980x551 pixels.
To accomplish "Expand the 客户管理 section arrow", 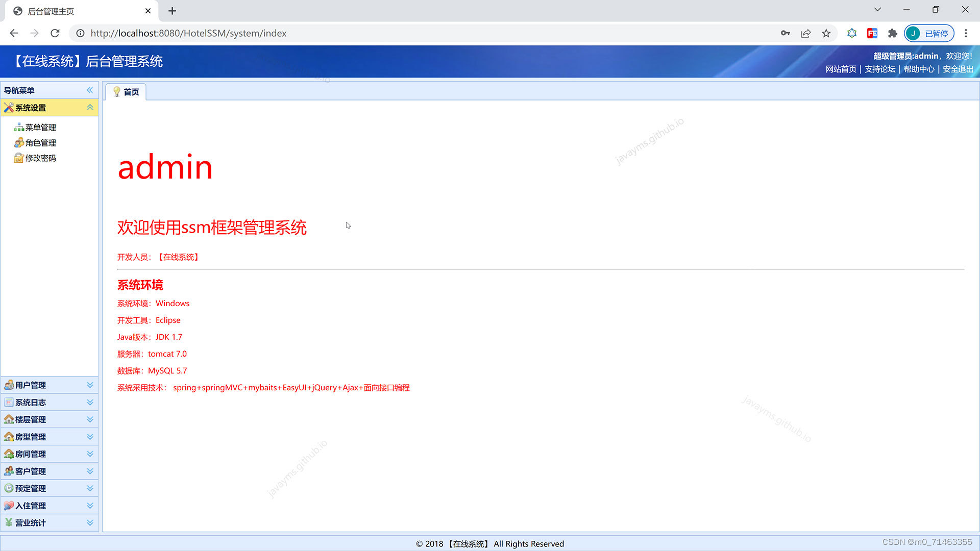I will pos(90,471).
